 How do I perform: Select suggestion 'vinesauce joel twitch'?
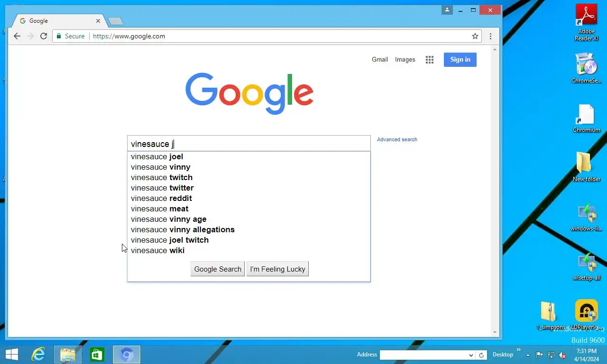248,240
